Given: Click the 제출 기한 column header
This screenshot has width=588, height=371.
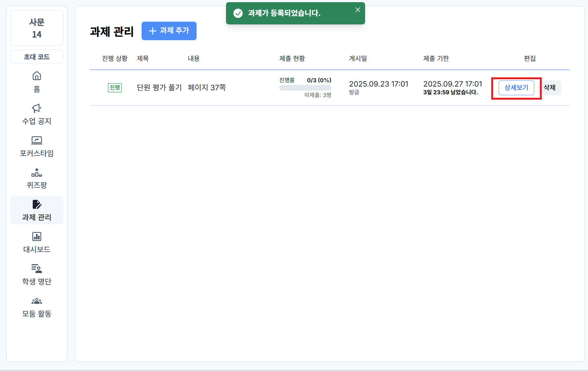Looking at the screenshot, I should coord(436,58).
